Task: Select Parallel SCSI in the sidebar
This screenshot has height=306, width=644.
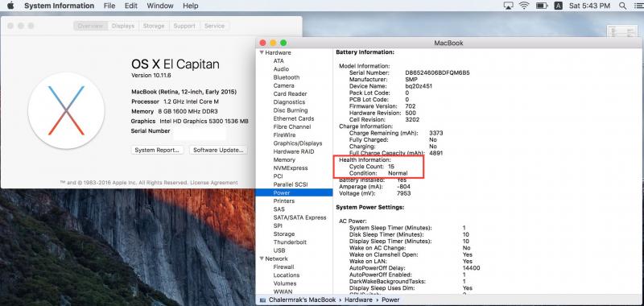Action: pos(291,184)
